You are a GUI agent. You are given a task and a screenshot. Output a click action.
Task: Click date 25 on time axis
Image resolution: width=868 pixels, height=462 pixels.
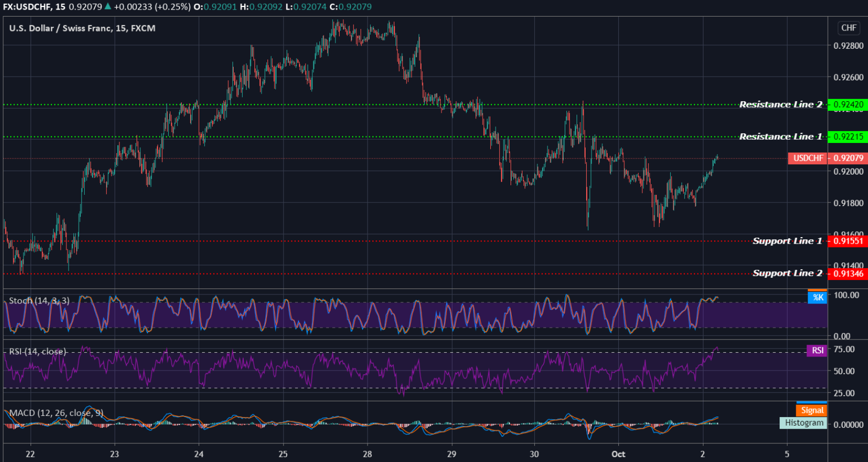pyautogui.click(x=283, y=454)
